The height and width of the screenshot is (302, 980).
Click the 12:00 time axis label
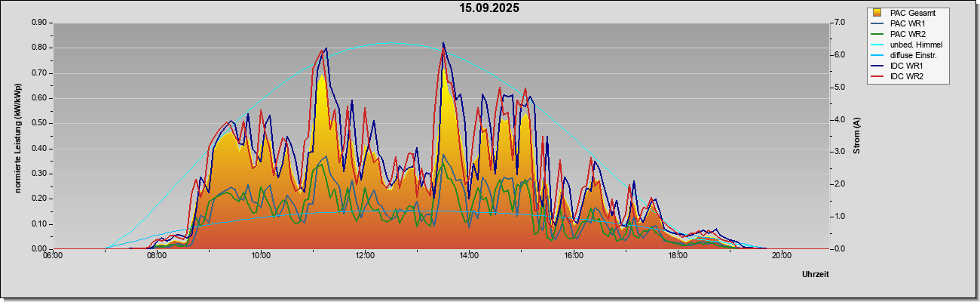coord(365,256)
